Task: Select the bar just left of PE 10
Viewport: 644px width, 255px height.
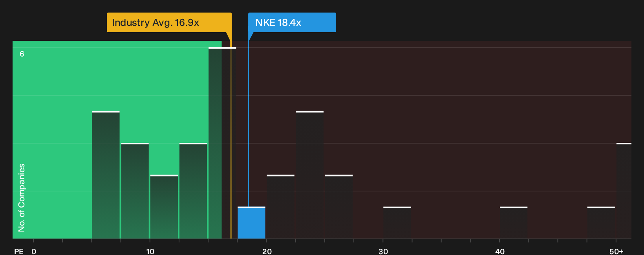Action: point(135,191)
